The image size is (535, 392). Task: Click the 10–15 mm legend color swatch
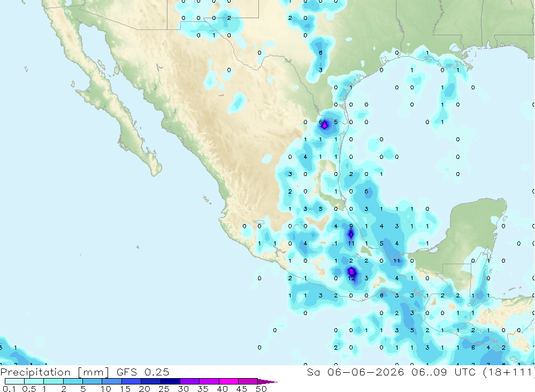click(x=112, y=381)
